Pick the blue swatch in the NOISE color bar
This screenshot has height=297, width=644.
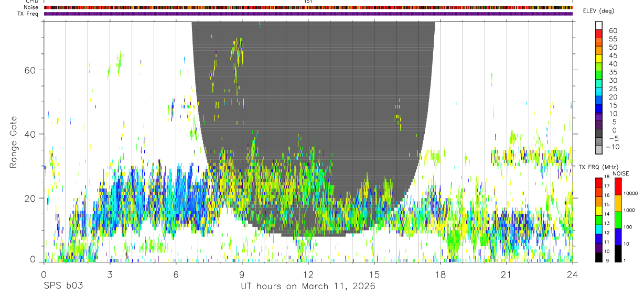click(618, 237)
